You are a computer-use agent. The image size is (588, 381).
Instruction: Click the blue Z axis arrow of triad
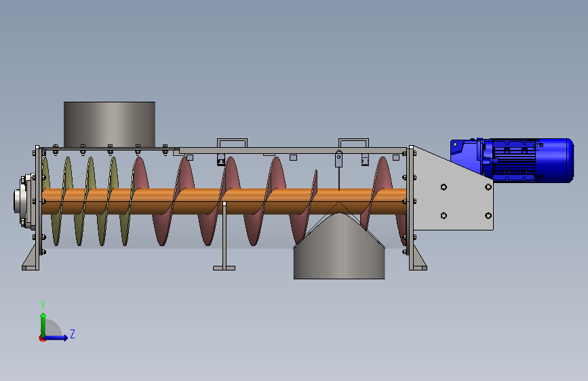[x=56, y=338]
